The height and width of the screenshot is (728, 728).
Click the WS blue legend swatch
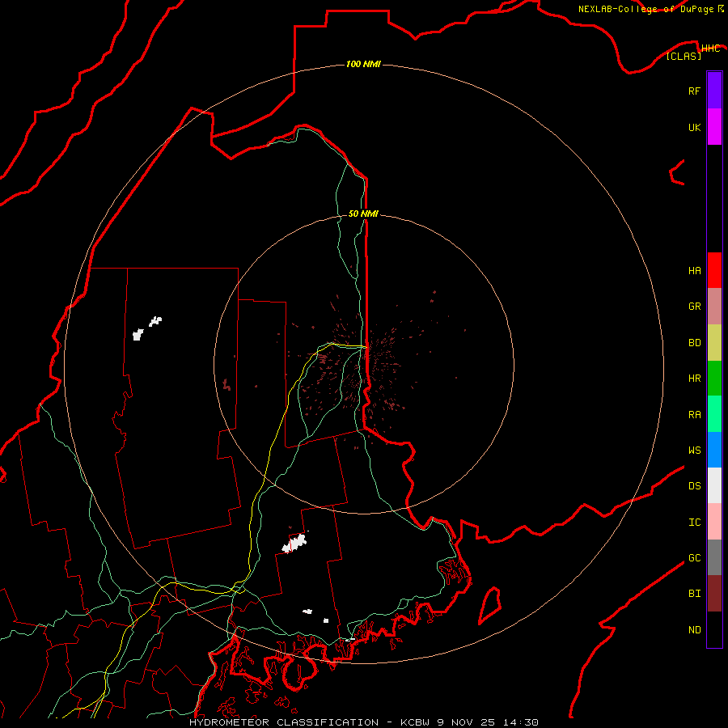tap(714, 450)
